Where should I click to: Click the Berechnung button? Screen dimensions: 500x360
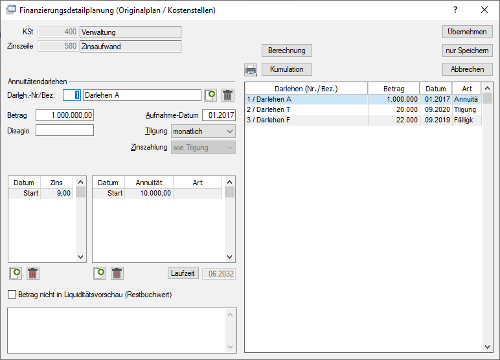click(287, 51)
